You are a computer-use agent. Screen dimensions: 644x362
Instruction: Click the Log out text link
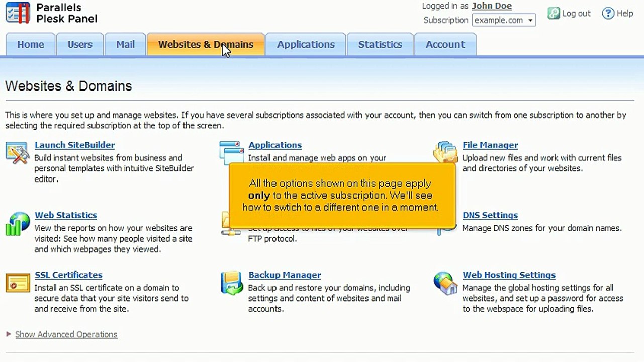click(576, 13)
